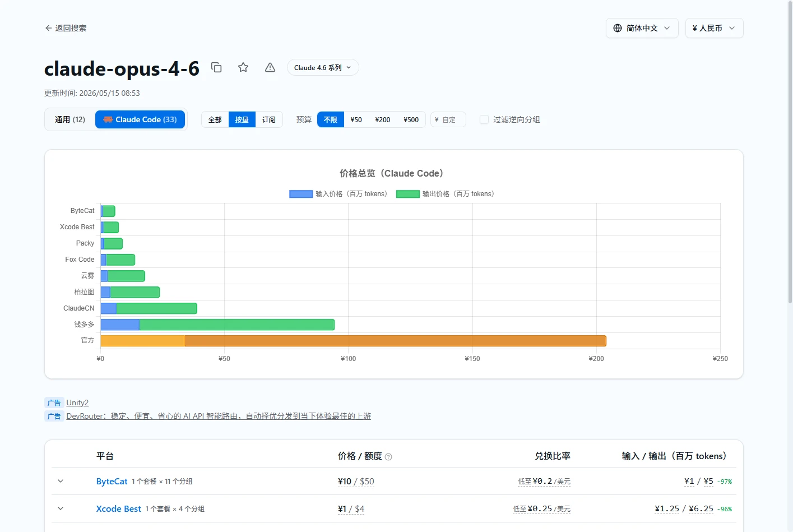
Task: Click the info icon beside 价格 / 额度
Action: coord(388,457)
